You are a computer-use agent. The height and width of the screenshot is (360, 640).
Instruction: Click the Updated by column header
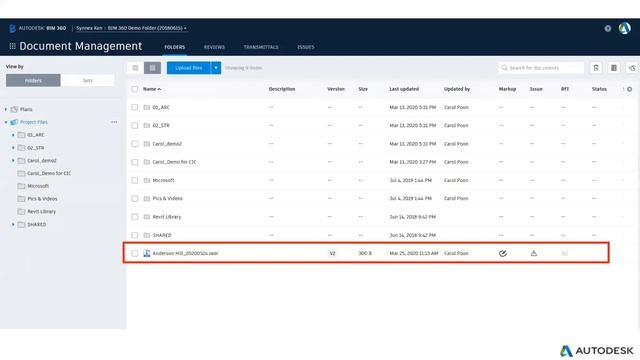point(457,89)
